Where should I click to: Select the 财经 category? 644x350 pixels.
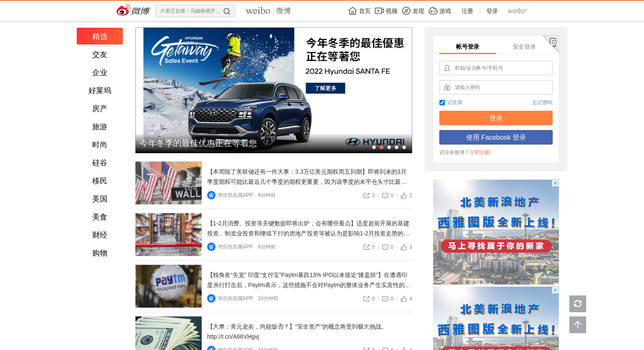tap(100, 235)
